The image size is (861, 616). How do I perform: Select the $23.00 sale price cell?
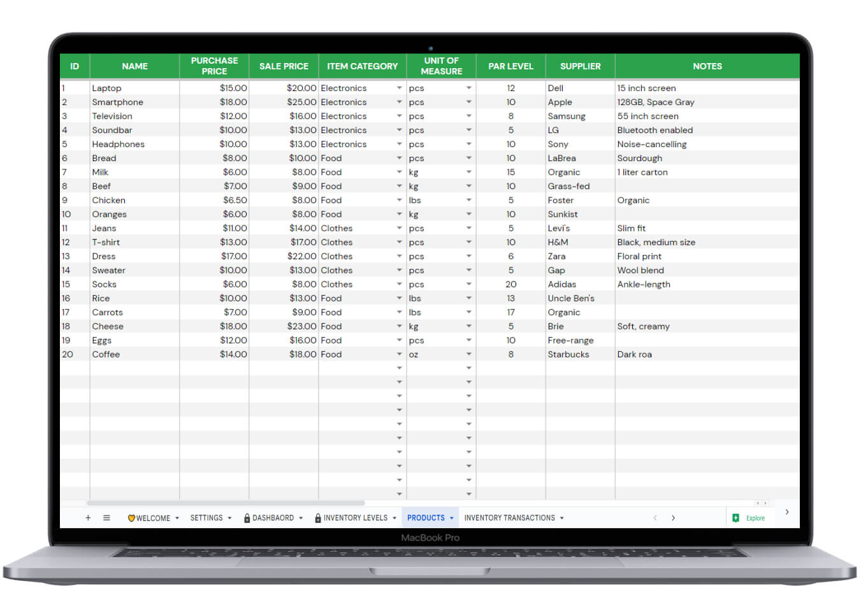click(284, 326)
